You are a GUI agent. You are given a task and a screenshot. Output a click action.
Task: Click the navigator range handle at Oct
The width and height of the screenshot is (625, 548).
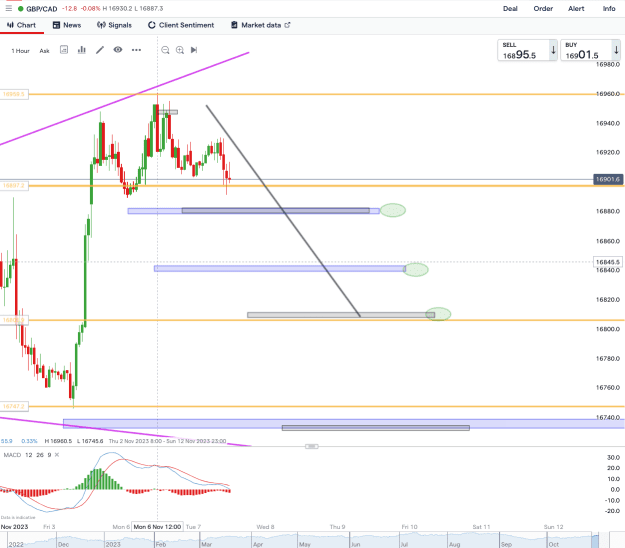pyautogui.click(x=595, y=541)
